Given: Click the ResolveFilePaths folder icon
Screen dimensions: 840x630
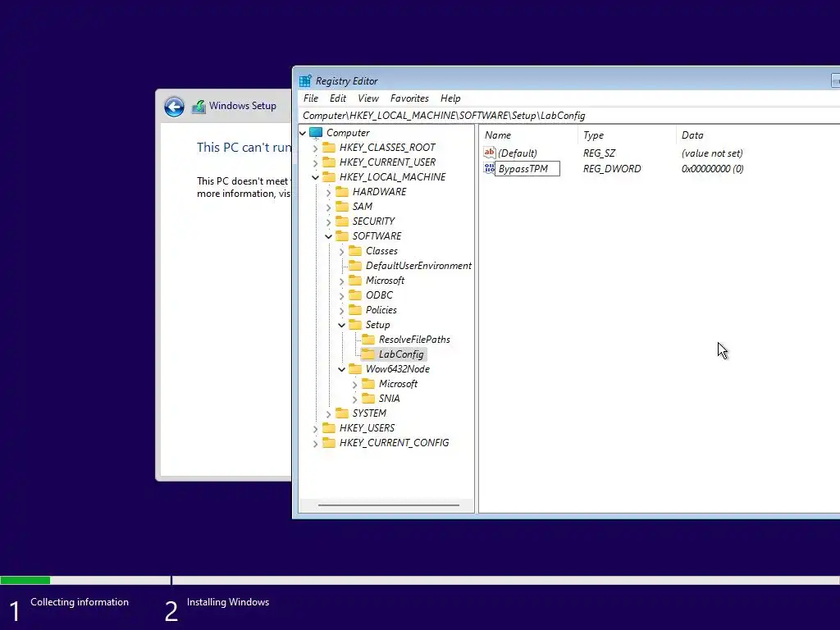Looking at the screenshot, I should (x=368, y=339).
